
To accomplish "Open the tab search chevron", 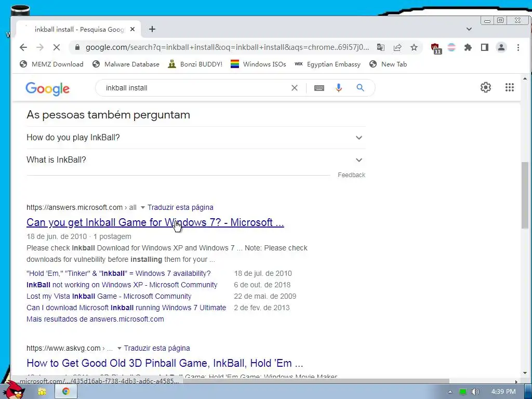I will click(x=469, y=29).
